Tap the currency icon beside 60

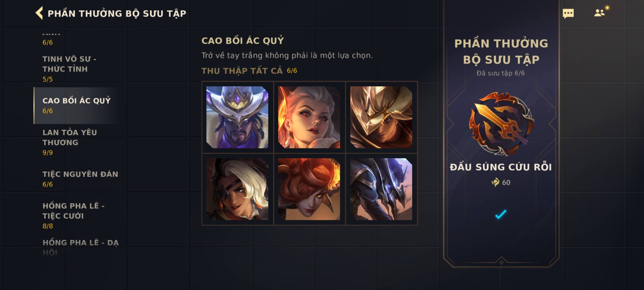click(x=495, y=183)
